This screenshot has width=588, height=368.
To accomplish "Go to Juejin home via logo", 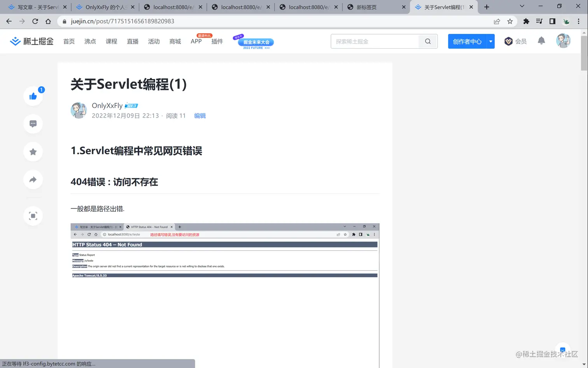I will click(x=31, y=41).
